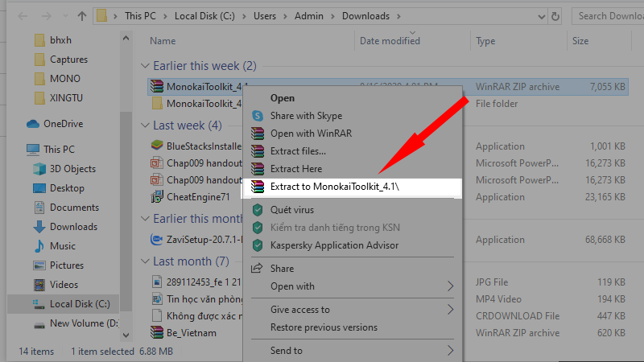Collapse 'Last week (4)' group

(x=145, y=125)
